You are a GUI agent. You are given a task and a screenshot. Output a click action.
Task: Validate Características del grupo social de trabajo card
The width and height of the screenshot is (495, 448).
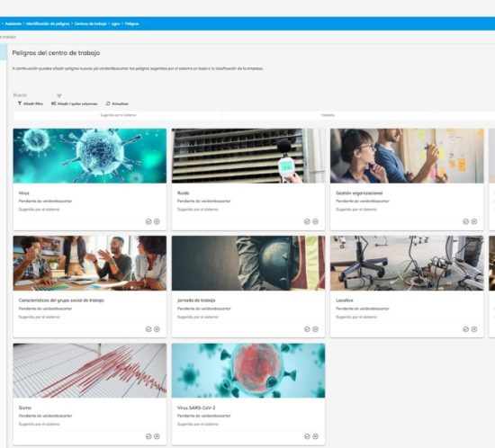click(148, 329)
